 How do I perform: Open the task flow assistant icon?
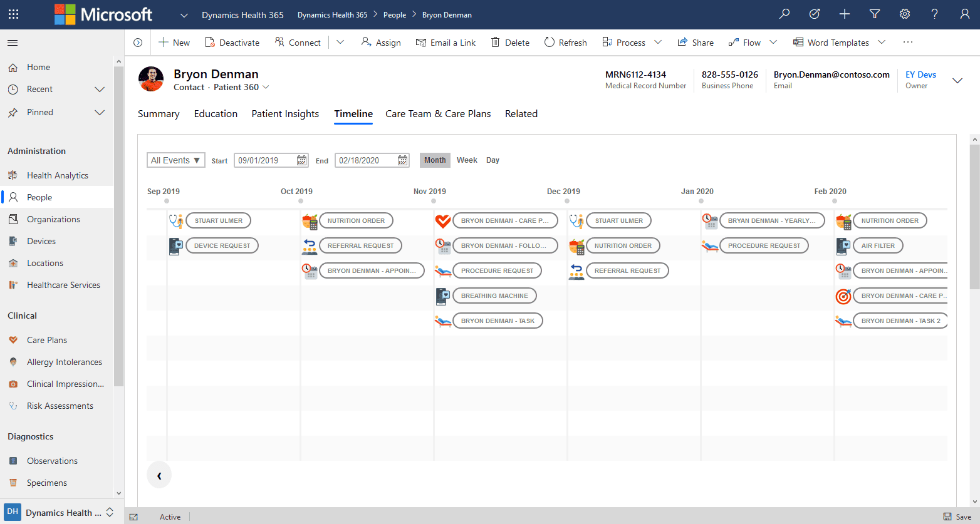[x=815, y=14]
